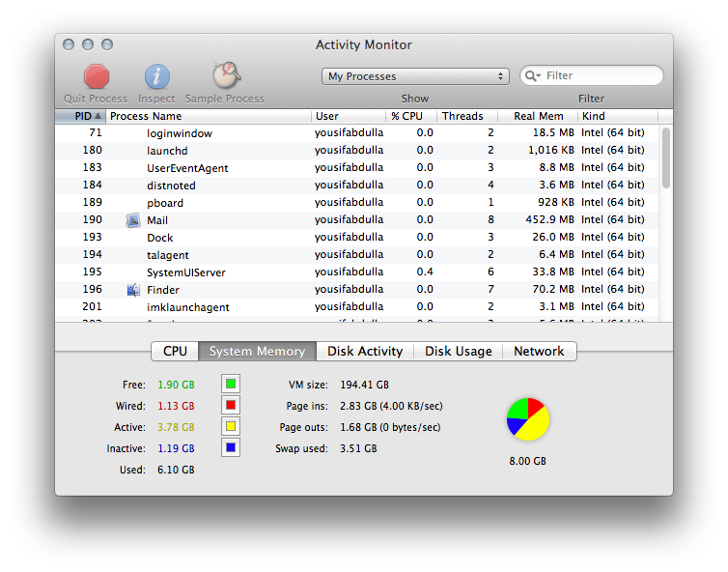Image resolution: width=728 pixels, height=572 pixels.
Task: Sort by Process Name column header
Action: tap(209, 116)
